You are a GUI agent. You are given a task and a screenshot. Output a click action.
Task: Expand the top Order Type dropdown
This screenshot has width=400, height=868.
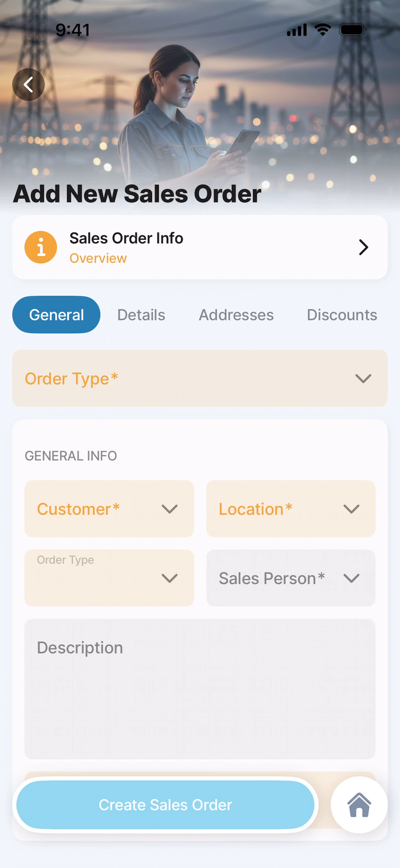click(200, 378)
